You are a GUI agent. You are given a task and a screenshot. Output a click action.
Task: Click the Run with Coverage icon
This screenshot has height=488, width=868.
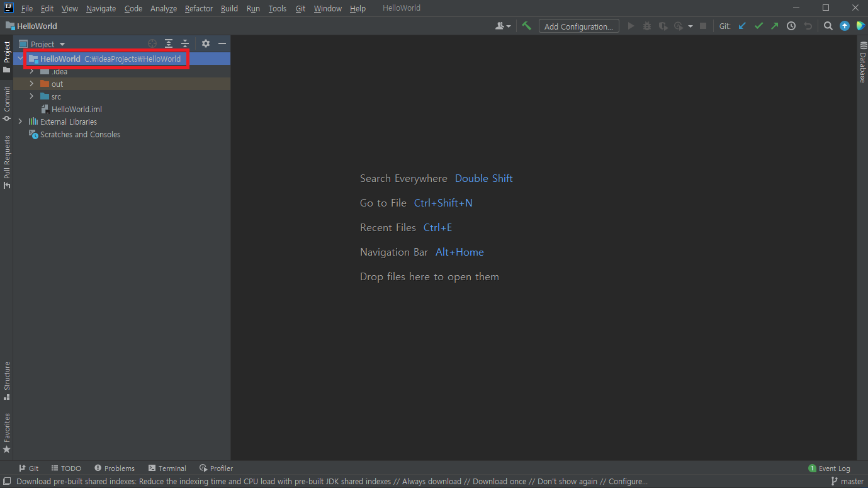point(663,26)
